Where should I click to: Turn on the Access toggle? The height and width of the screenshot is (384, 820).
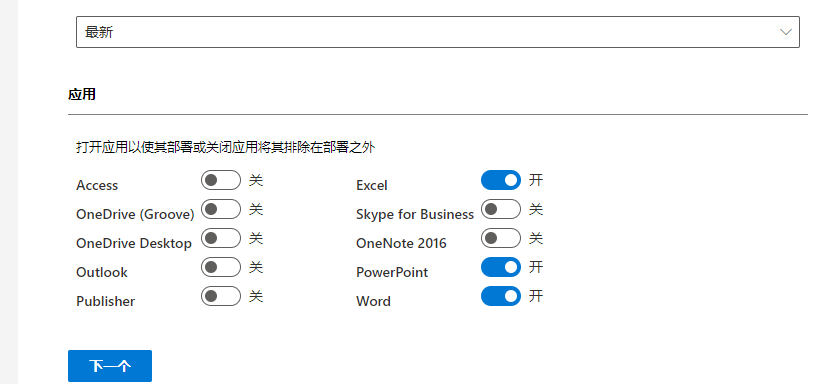221,180
